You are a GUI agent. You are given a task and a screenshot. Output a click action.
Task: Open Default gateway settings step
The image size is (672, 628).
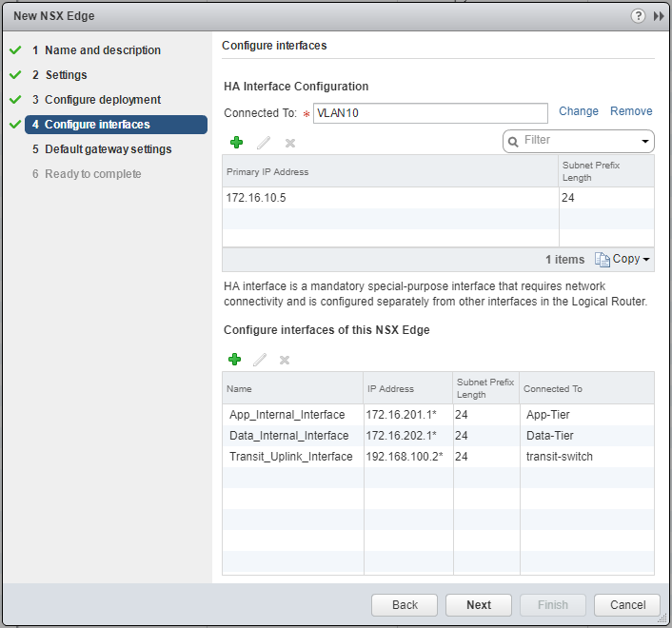[108, 149]
